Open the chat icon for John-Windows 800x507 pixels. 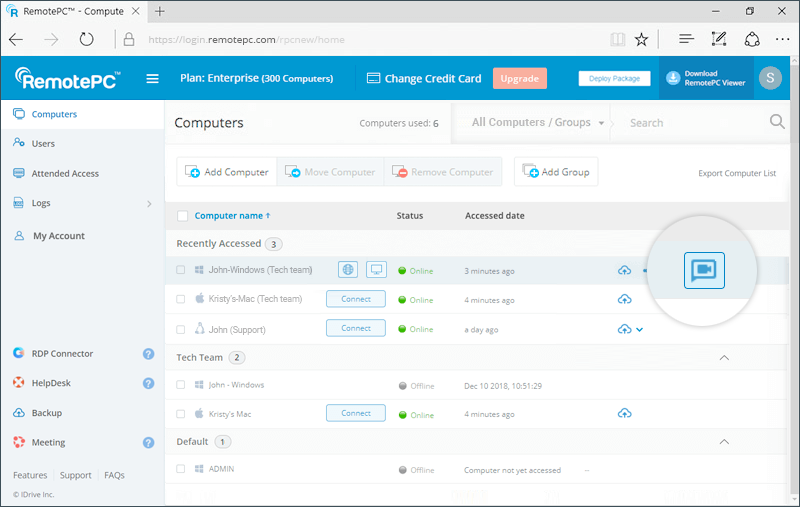(x=704, y=270)
